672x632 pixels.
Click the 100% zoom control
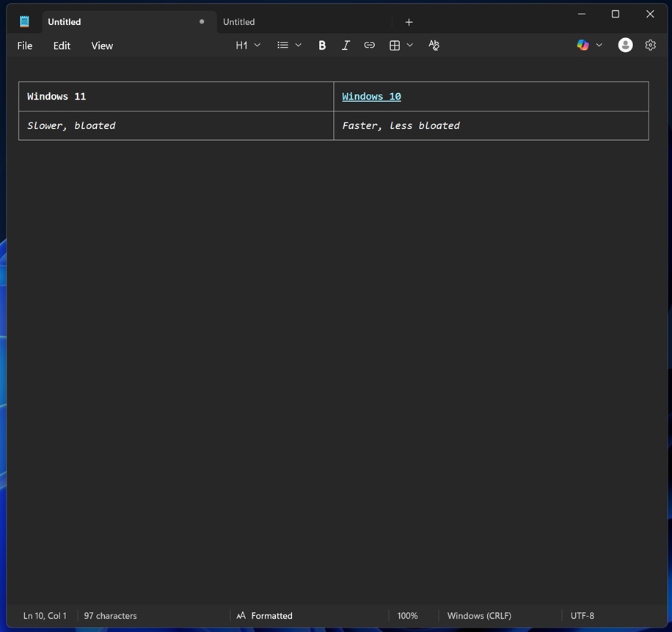408,615
